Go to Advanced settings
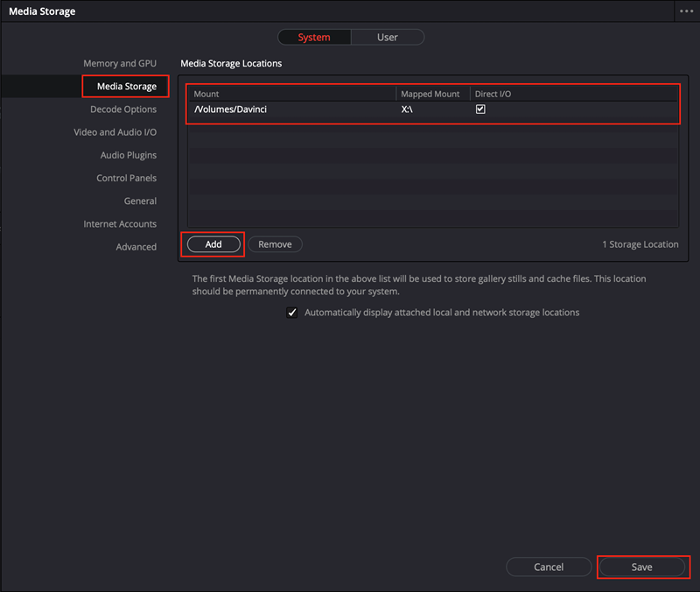Viewport: 700px width, 592px height. coord(136,247)
